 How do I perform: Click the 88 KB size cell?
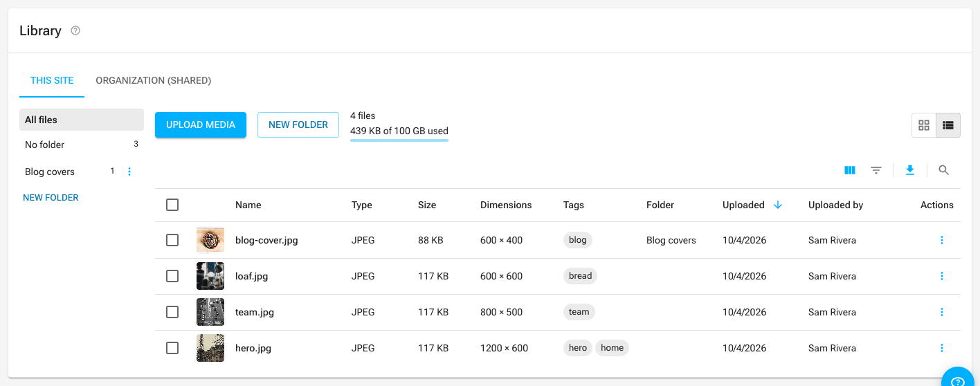coord(430,240)
